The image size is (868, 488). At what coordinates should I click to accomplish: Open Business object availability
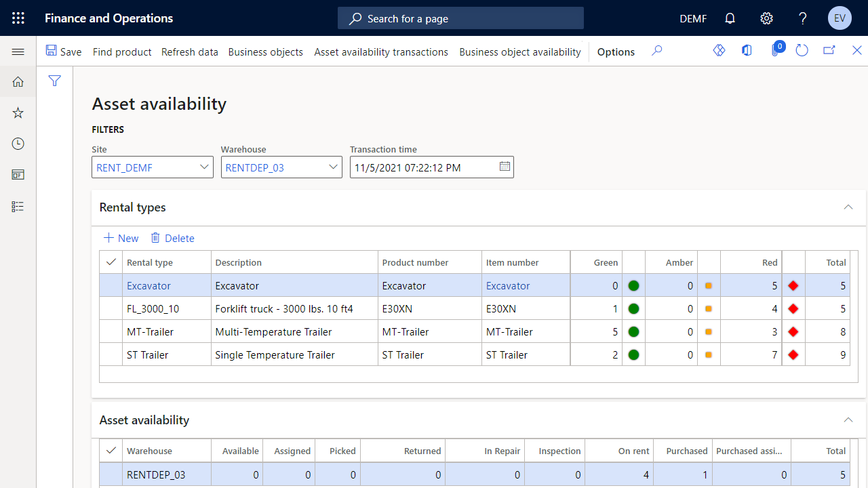pyautogui.click(x=520, y=52)
